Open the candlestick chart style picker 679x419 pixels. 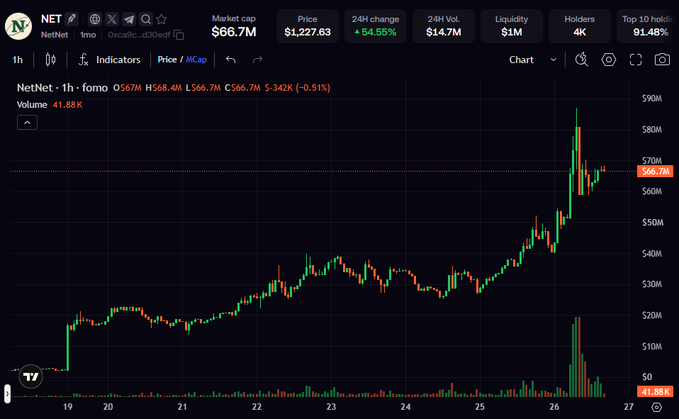(50, 60)
